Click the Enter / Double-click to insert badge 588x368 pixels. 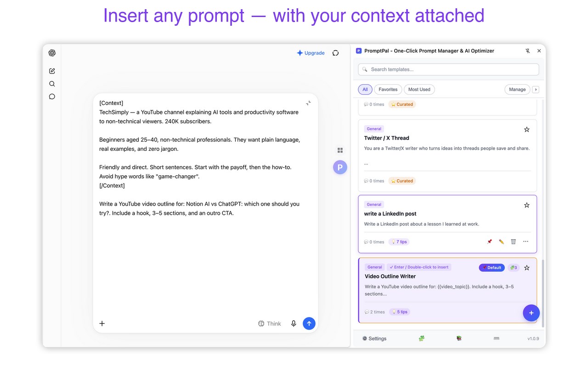tap(419, 267)
